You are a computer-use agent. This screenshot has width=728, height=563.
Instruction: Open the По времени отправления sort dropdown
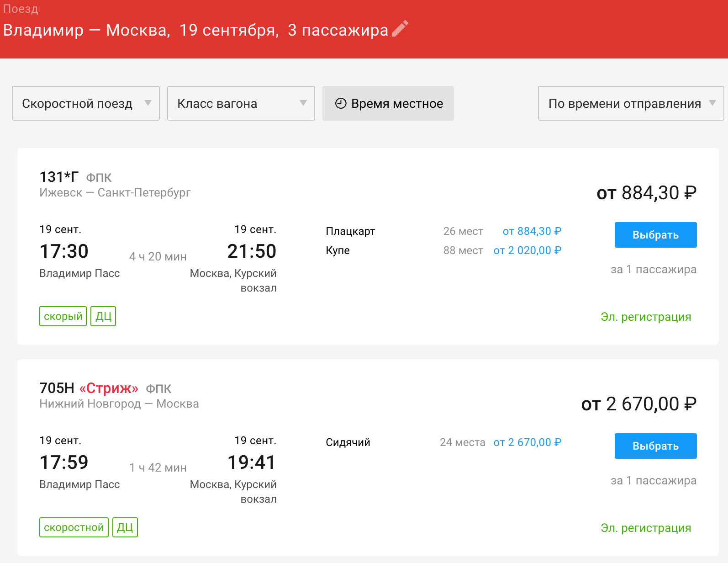(631, 104)
